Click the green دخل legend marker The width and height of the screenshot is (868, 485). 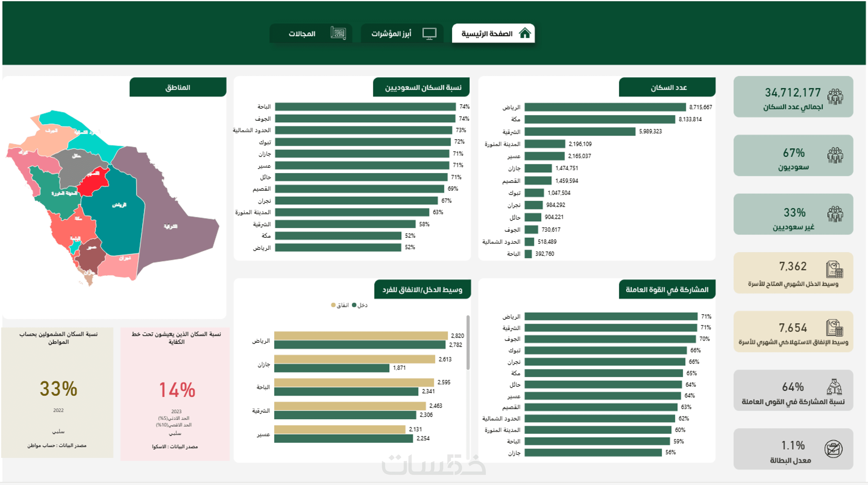pyautogui.click(x=354, y=305)
